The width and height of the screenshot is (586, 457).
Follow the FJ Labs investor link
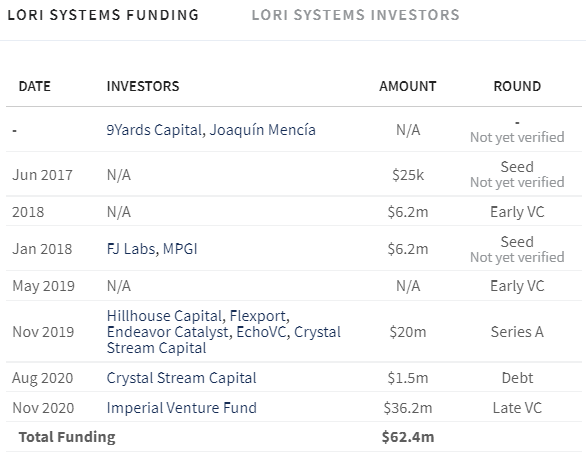[131, 249]
